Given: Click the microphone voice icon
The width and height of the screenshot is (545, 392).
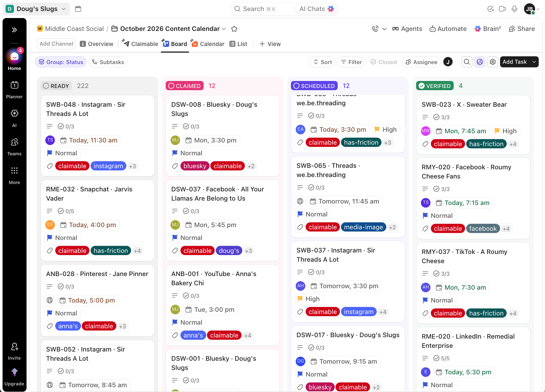Looking at the screenshot, I should point(514,9).
